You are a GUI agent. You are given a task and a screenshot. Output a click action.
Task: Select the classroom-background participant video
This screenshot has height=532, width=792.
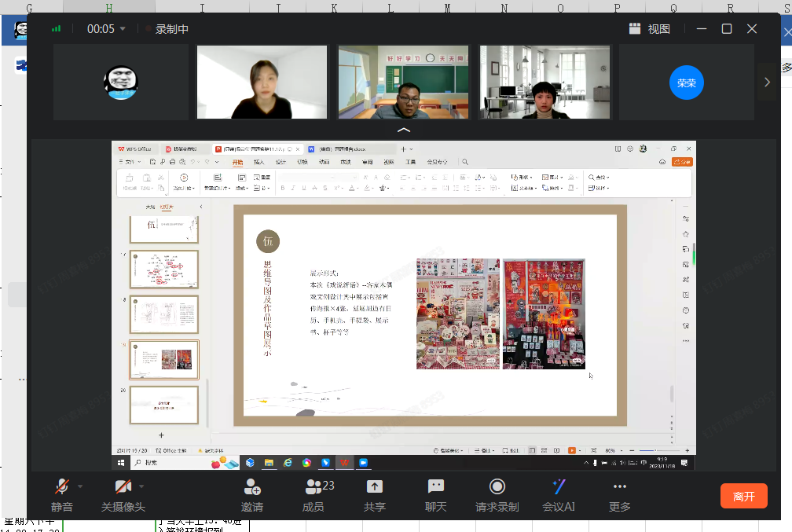pyautogui.click(x=403, y=82)
